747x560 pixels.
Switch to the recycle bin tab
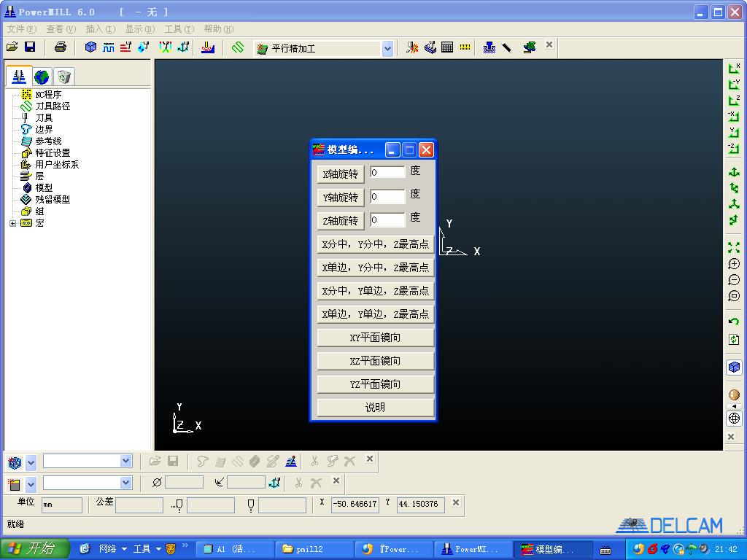coord(63,77)
